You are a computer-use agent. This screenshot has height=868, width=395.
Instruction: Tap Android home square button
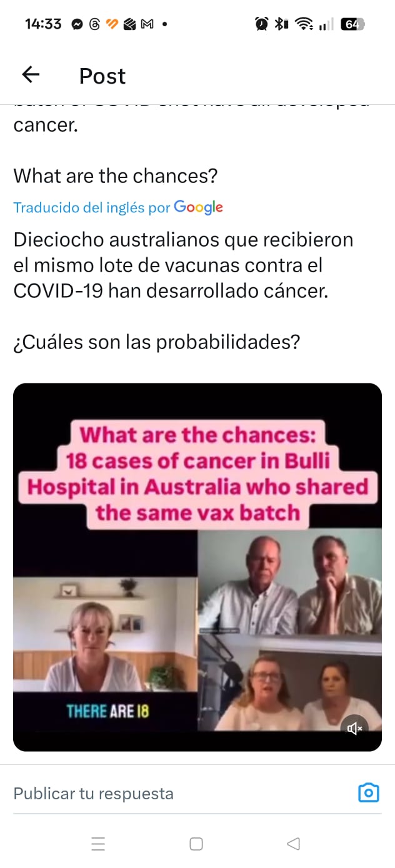(x=196, y=844)
